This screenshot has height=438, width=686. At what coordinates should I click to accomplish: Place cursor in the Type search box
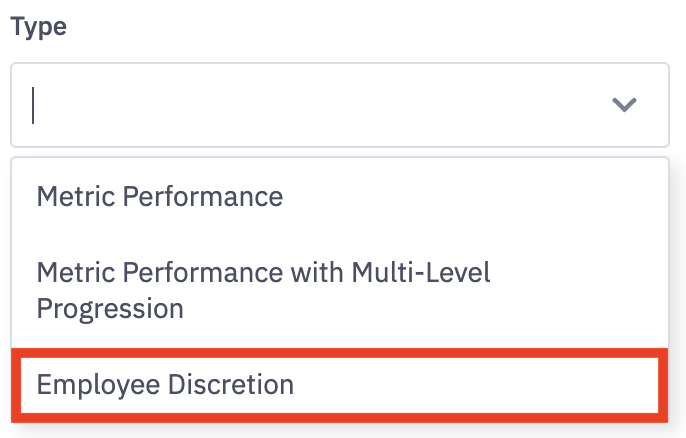tap(300, 105)
